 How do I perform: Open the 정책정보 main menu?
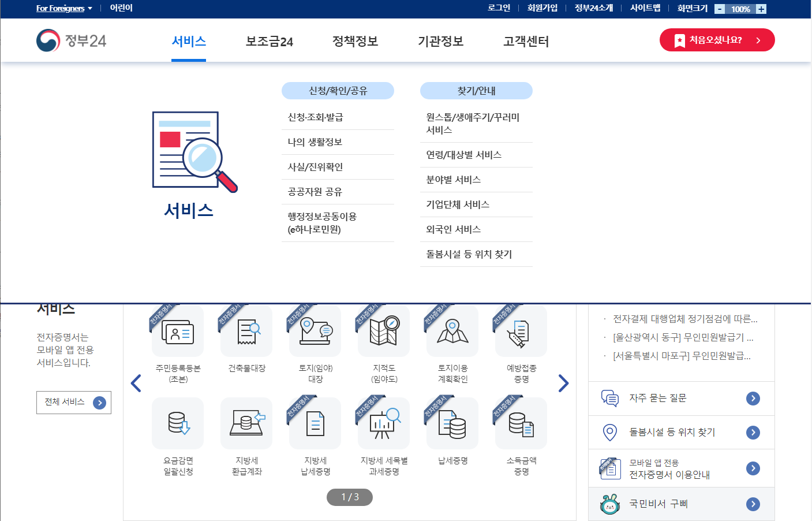[x=355, y=42]
